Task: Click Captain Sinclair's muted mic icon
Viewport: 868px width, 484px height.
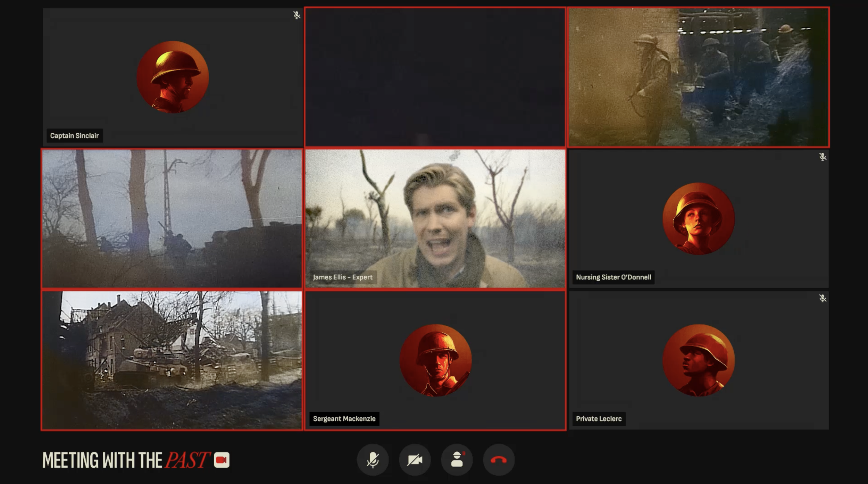Action: [x=297, y=15]
